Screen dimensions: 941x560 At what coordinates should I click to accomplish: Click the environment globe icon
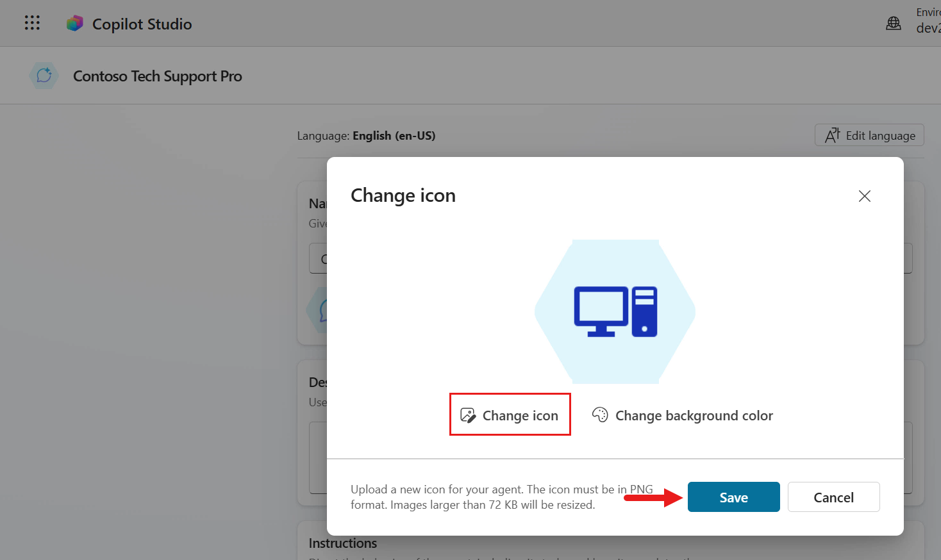(893, 24)
